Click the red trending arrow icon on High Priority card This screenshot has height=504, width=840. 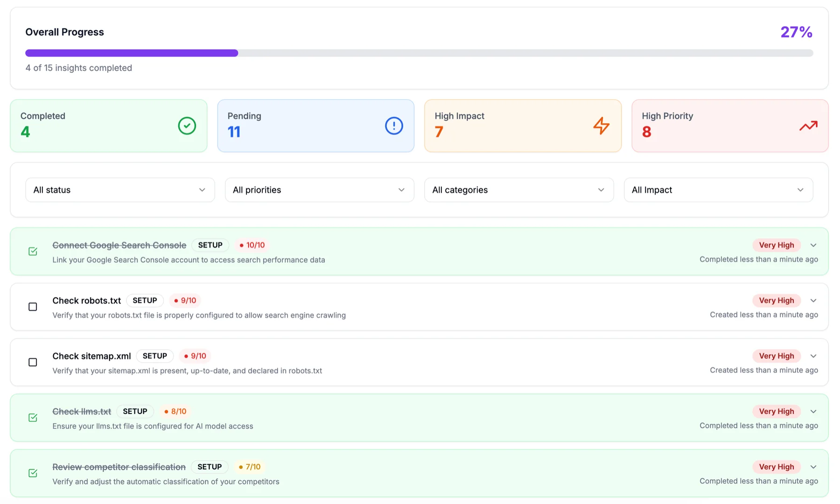point(809,126)
